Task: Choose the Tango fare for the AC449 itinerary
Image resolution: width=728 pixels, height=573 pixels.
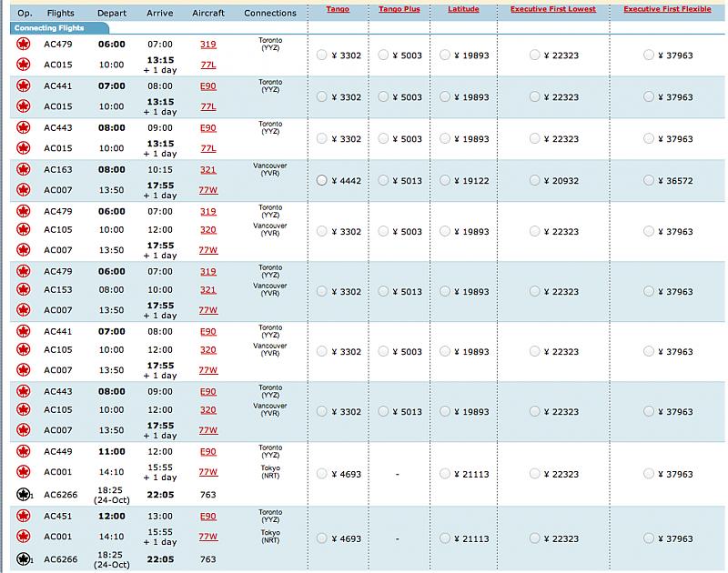Action: (322, 474)
